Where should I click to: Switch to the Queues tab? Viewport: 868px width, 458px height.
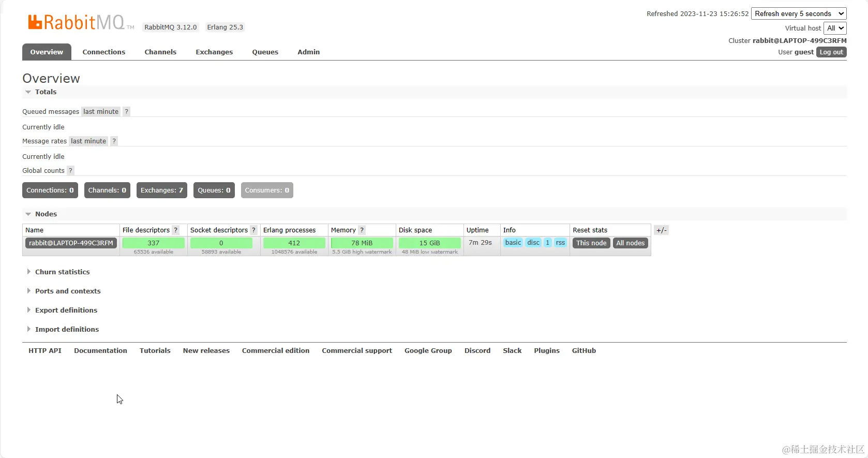(x=265, y=52)
